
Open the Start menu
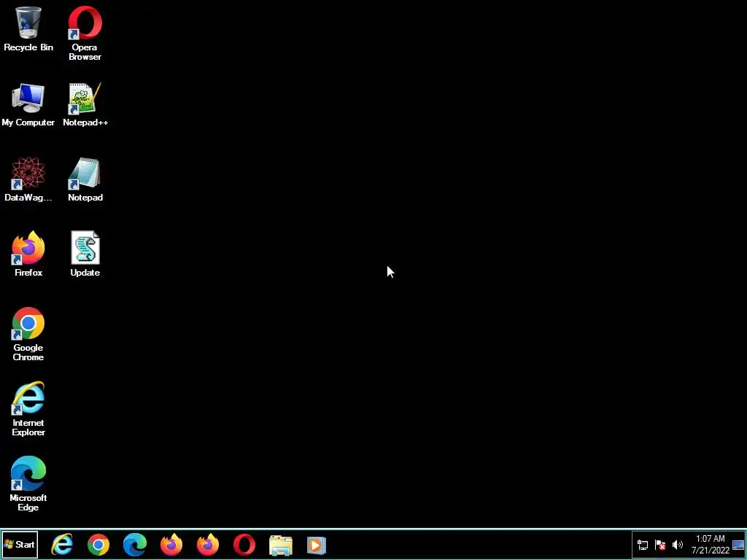[19, 545]
